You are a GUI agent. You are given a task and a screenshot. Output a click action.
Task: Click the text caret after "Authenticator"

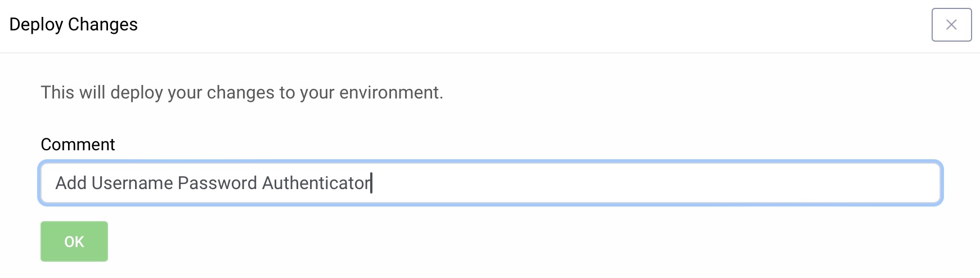(x=372, y=183)
